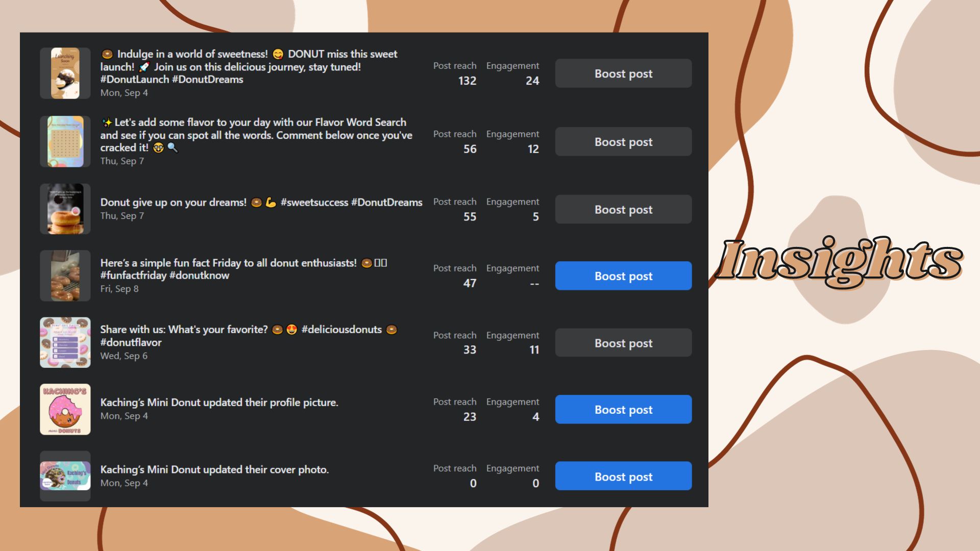The height and width of the screenshot is (551, 980).
Task: Open the Launching Soon post thumbnail
Action: [65, 73]
